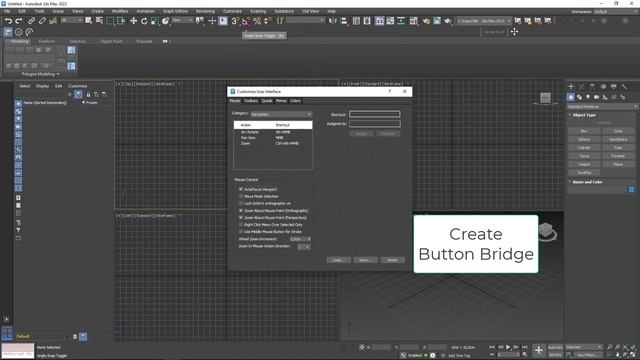Click the Geometry category icon in command panel

point(571,97)
